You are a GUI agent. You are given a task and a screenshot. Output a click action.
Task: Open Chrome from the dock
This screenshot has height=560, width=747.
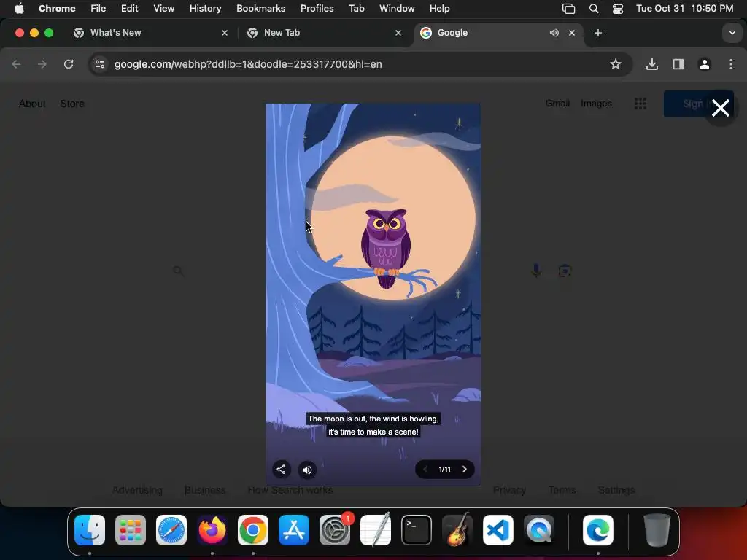click(x=253, y=530)
